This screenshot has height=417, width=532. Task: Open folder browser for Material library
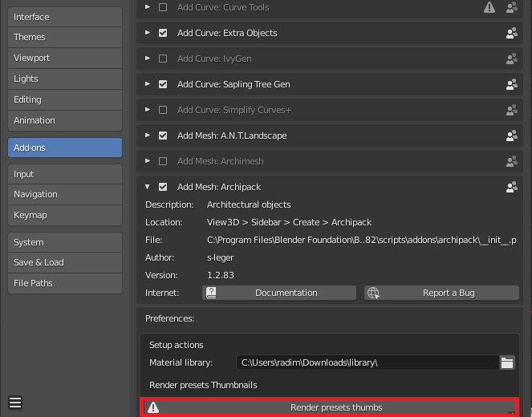506,362
